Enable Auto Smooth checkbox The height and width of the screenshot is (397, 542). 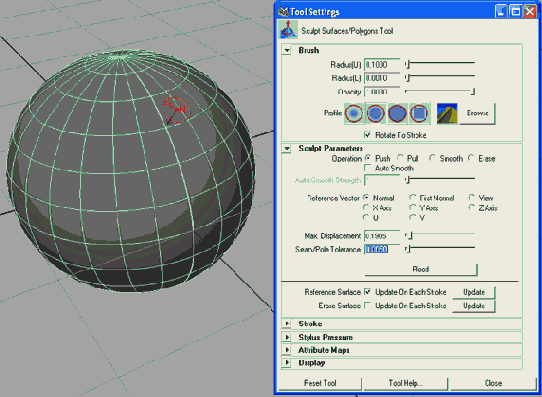(368, 168)
